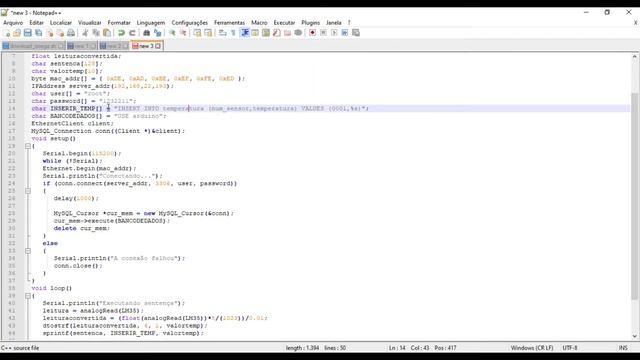Viewport: 640px width, 360px height.
Task: Redo the edit with the Redo arrow icon
Action: click(132, 33)
